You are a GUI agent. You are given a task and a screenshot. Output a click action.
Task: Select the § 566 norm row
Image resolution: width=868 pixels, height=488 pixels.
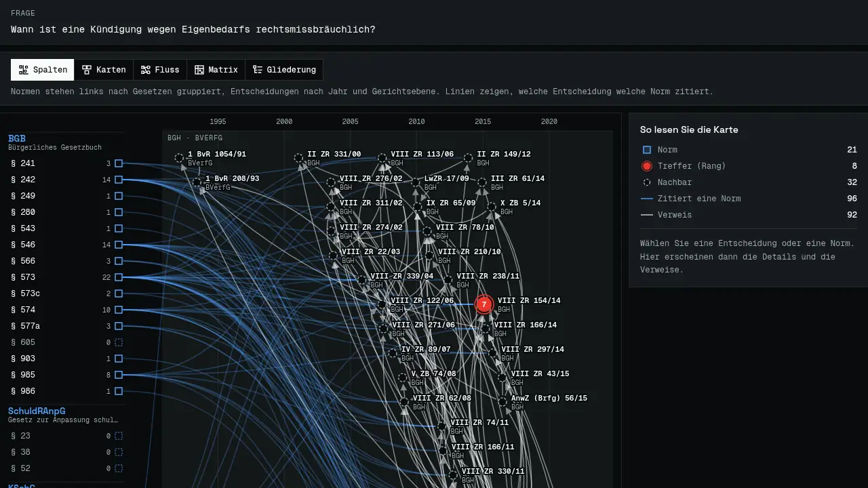pos(66,261)
